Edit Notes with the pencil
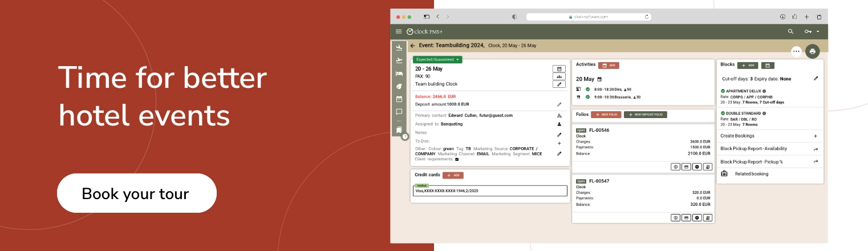 point(559,135)
